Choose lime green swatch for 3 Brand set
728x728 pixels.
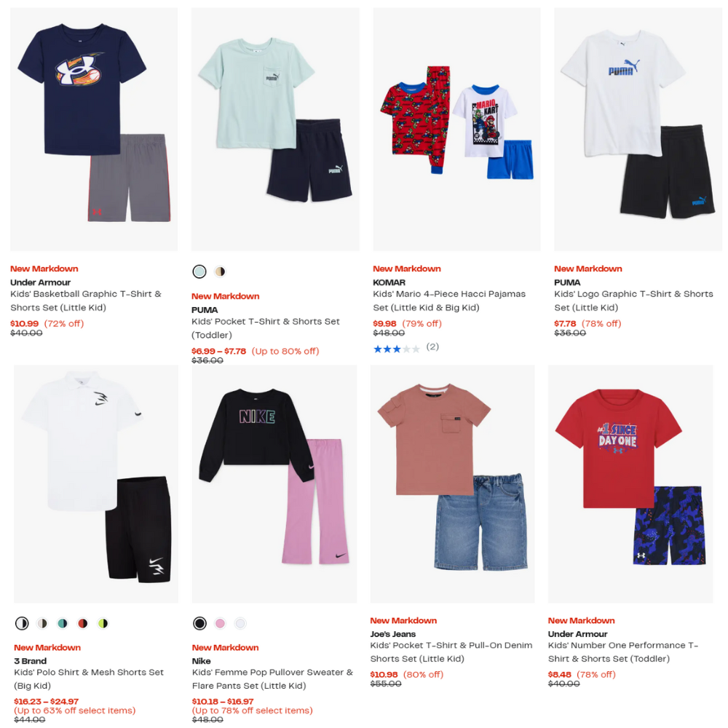tap(103, 623)
